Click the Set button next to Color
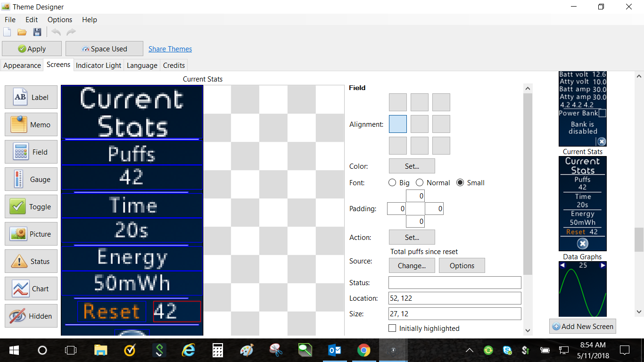 pyautogui.click(x=412, y=166)
